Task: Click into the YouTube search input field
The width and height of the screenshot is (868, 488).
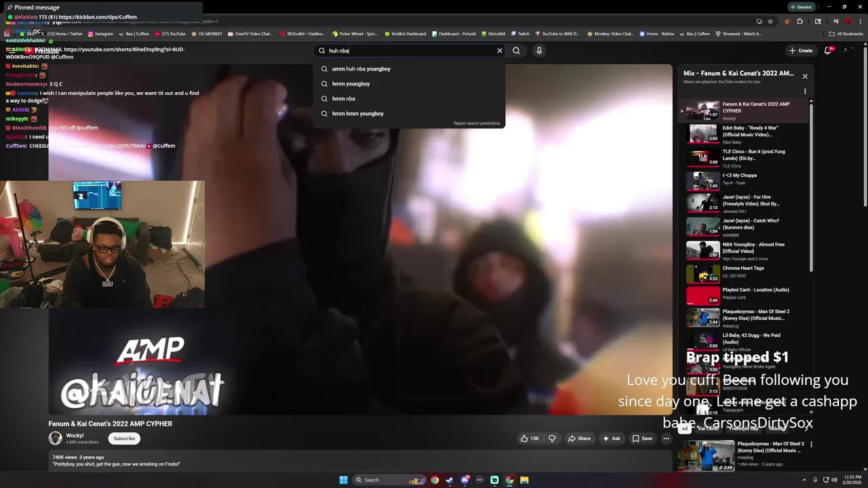Action: pos(410,50)
